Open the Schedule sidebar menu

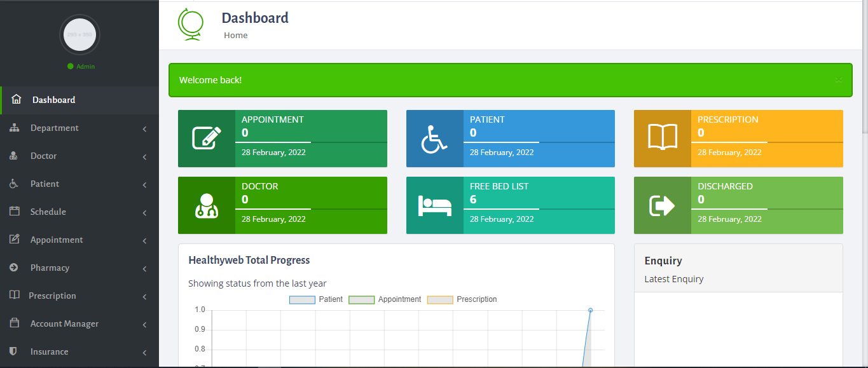(x=48, y=212)
